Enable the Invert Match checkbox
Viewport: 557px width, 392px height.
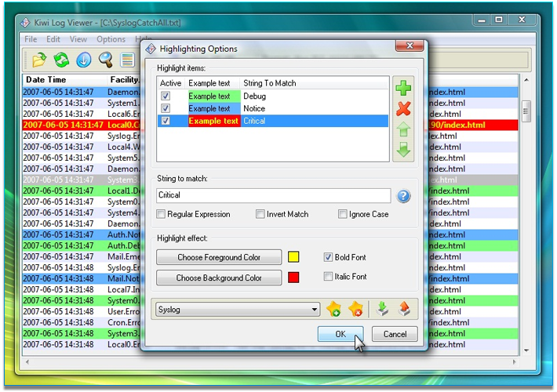click(260, 214)
